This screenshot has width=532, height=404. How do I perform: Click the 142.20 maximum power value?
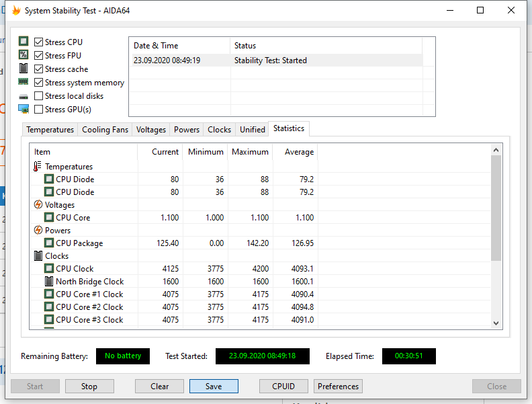point(257,243)
